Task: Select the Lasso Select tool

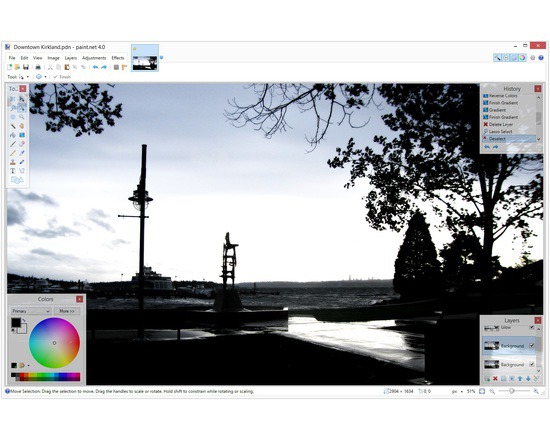Action: tap(13, 108)
